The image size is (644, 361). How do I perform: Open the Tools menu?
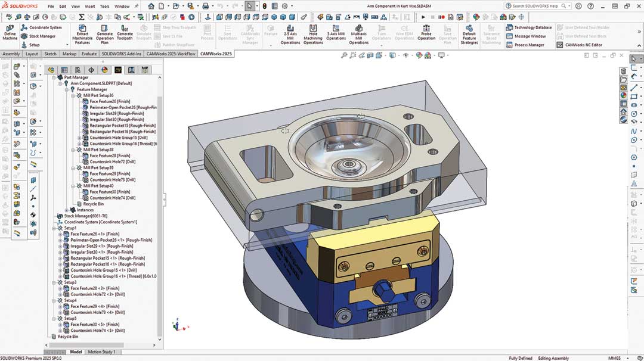pyautogui.click(x=104, y=6)
